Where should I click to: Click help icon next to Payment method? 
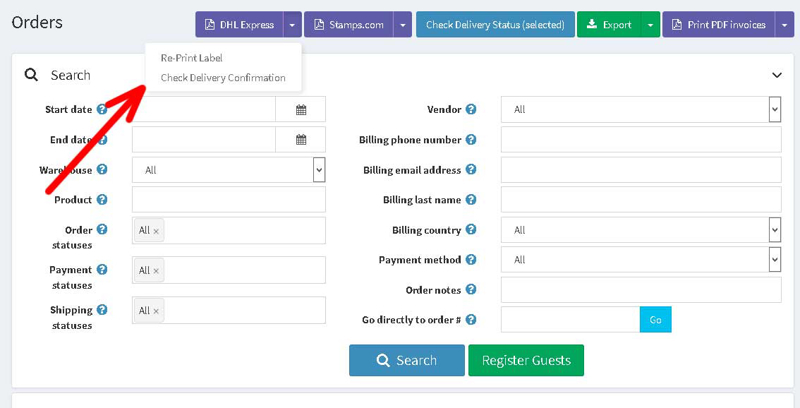click(x=471, y=260)
